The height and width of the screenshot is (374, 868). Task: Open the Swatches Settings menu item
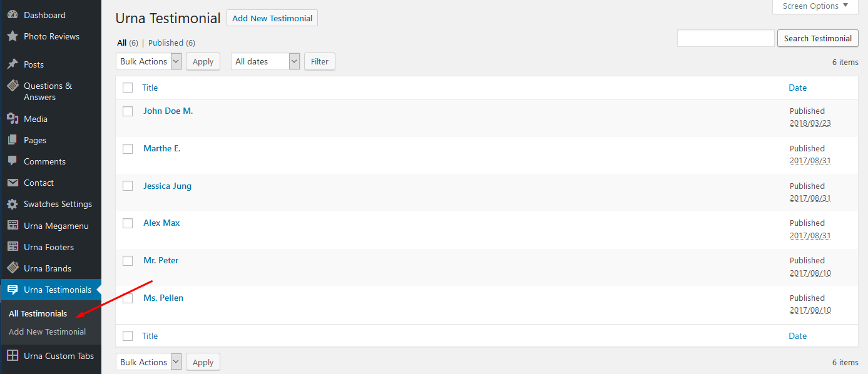coord(51,204)
